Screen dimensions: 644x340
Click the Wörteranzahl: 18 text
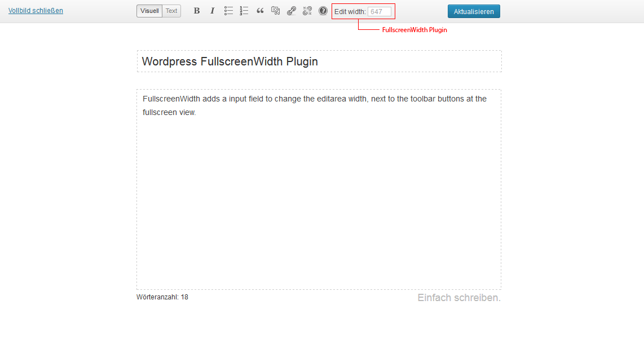[162, 297]
